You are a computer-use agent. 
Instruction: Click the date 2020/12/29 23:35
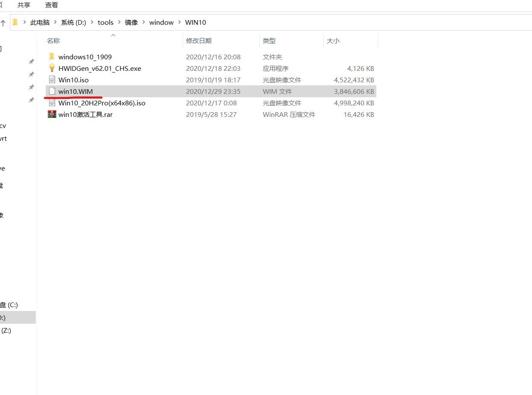pos(213,91)
